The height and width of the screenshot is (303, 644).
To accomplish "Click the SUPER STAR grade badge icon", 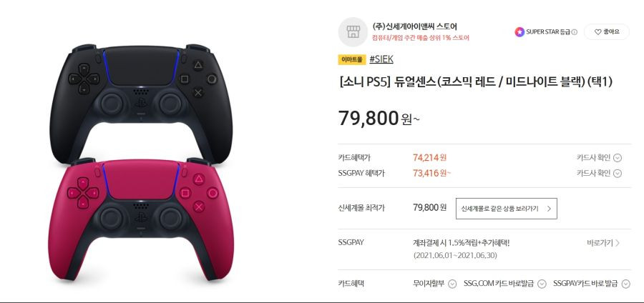I will [x=519, y=31].
